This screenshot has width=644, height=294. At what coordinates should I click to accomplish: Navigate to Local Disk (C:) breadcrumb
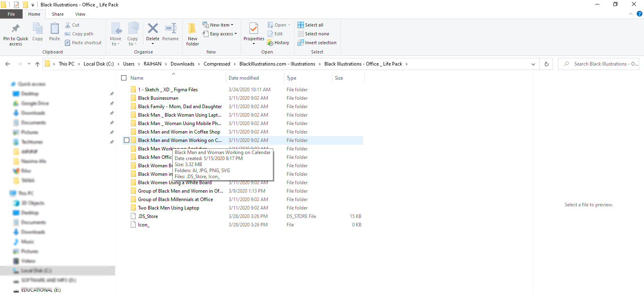(99, 64)
